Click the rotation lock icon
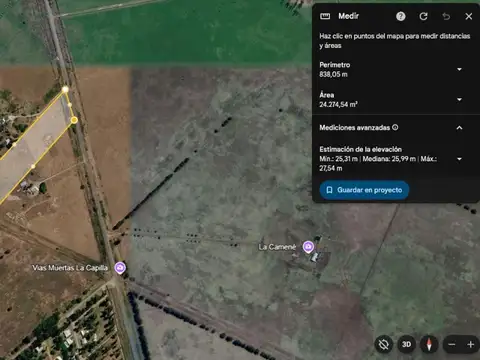The width and height of the screenshot is (480, 360). click(x=384, y=344)
